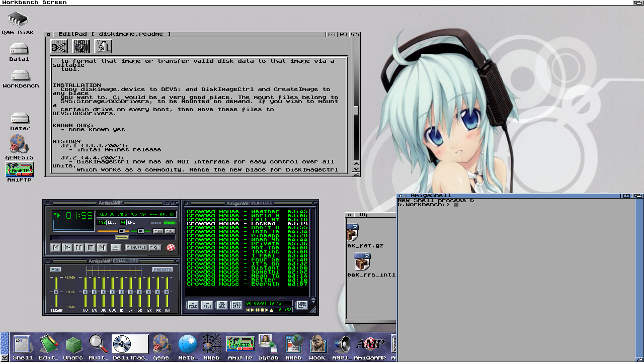Open the Data1 drive icon
Image resolution: width=644 pixels, height=362 pixels.
pos(19,52)
